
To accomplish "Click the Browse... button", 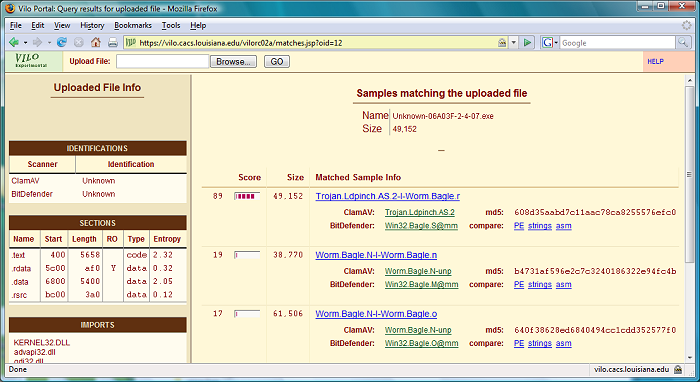I will (x=233, y=62).
